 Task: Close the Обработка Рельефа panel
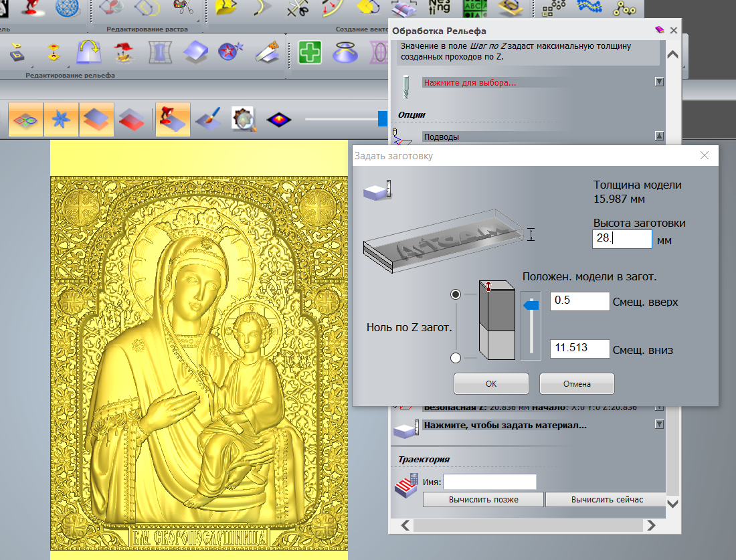click(674, 30)
